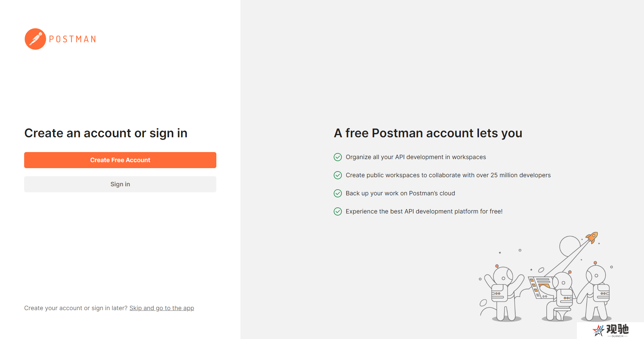Screen dimensions: 644x339
Task: Click the orange Postman logo icon
Action: (35, 39)
